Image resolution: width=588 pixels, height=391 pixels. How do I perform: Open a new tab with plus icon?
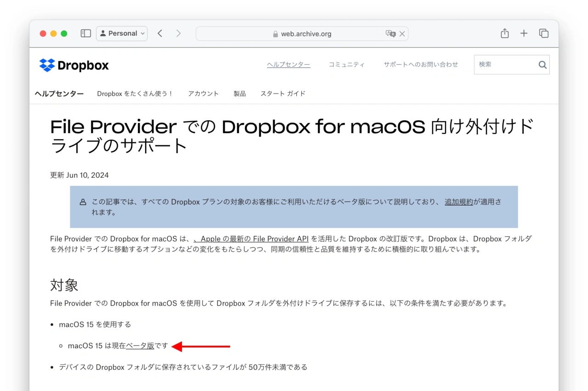pyautogui.click(x=524, y=34)
